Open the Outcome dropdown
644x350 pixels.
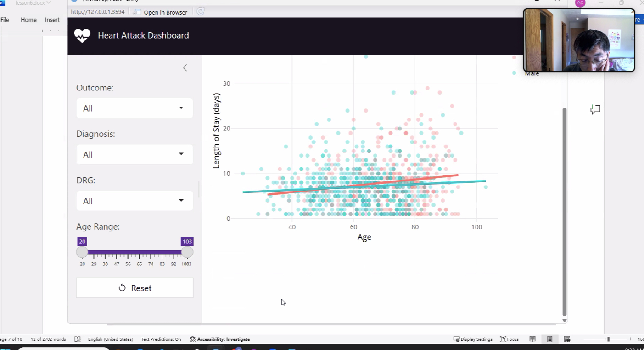point(134,108)
